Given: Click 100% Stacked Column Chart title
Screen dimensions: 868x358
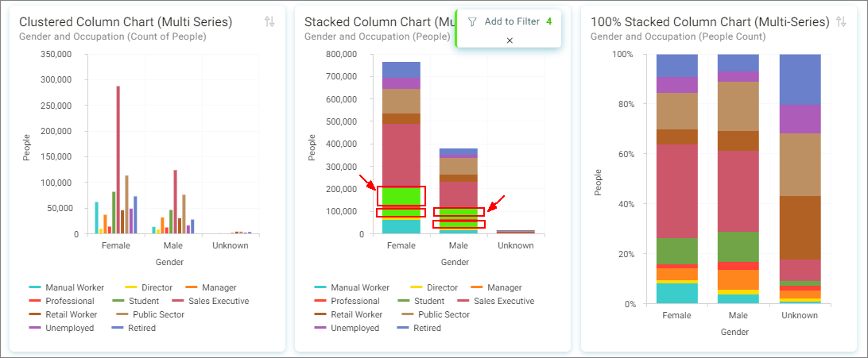Looking at the screenshot, I should point(711,22).
